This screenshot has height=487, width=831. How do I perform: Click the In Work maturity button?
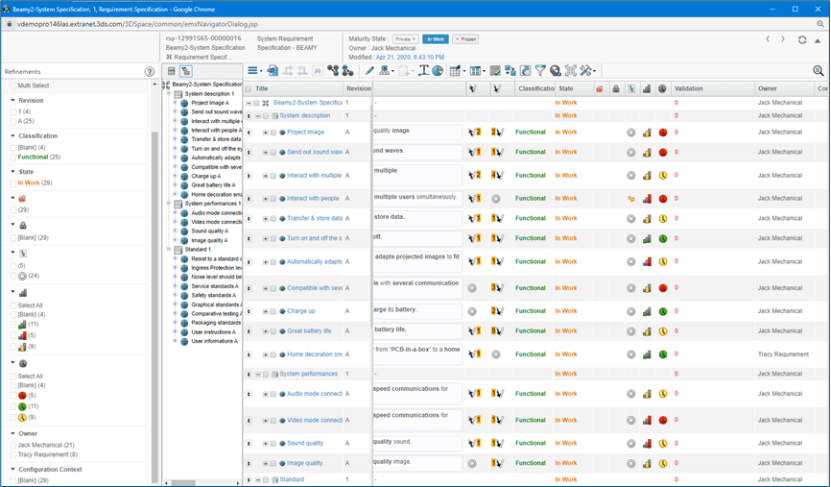435,39
